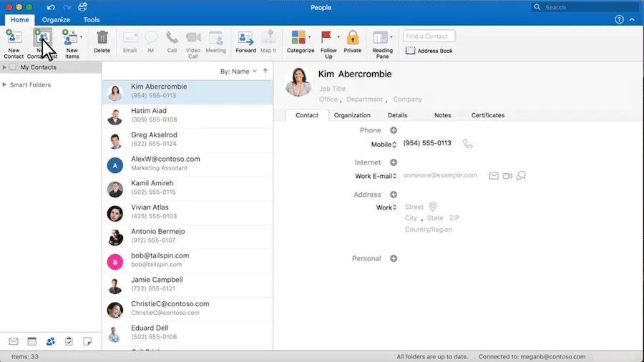
Task: Click the map pin next to Street
Action: pyautogui.click(x=432, y=207)
